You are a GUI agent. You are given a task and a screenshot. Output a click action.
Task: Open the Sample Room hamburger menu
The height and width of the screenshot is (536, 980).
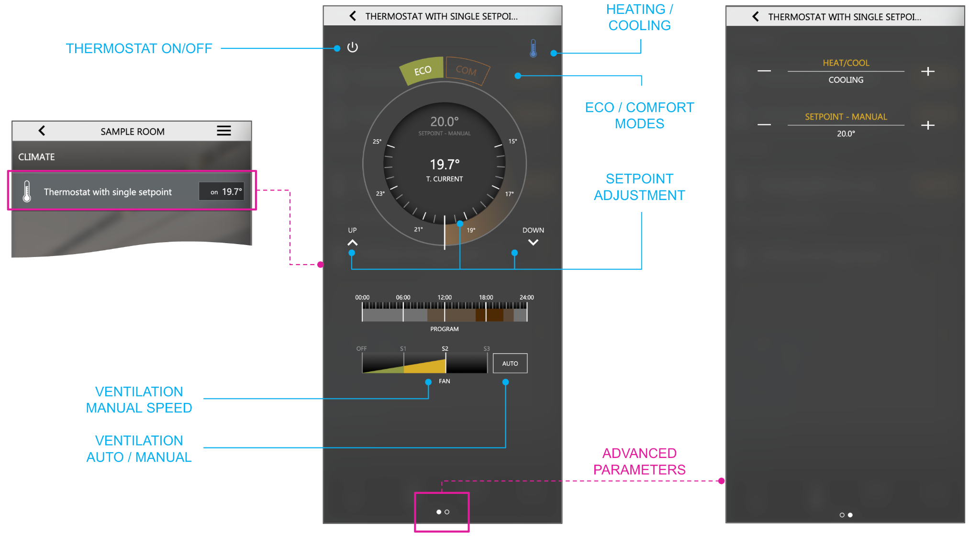pyautogui.click(x=224, y=131)
